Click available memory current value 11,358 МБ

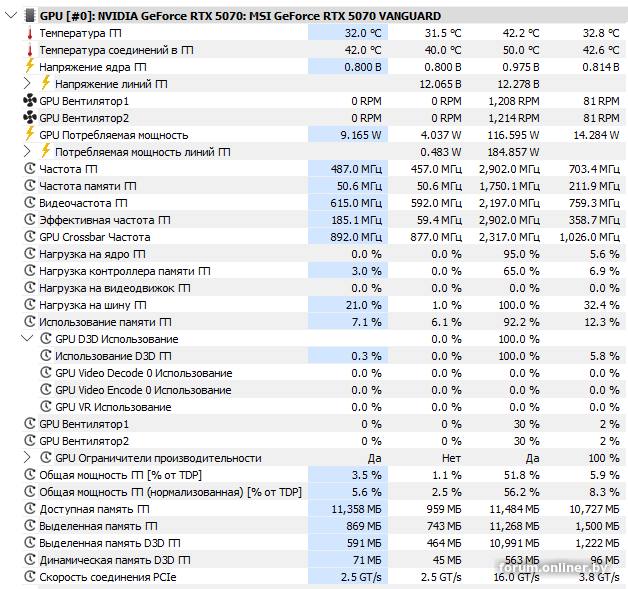(x=356, y=509)
